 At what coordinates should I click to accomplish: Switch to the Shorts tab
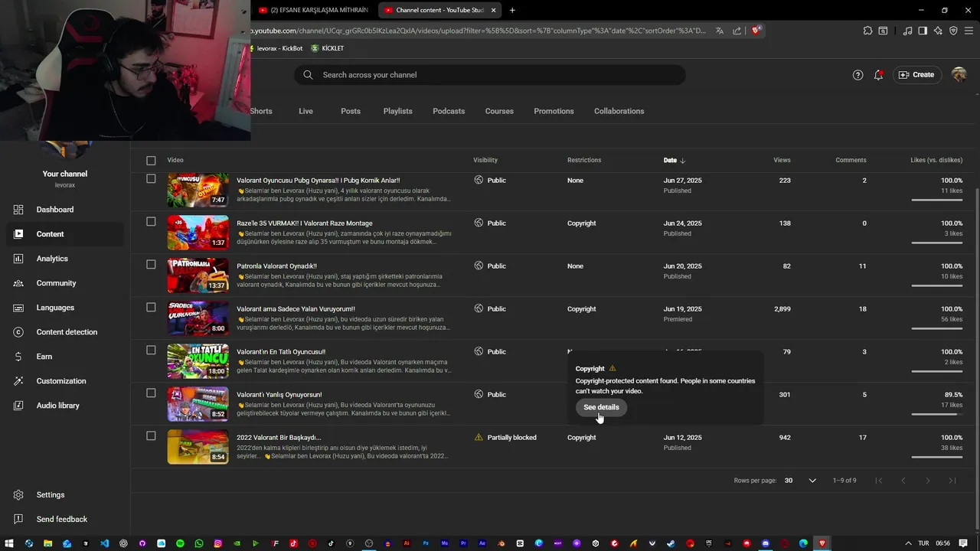(x=261, y=111)
